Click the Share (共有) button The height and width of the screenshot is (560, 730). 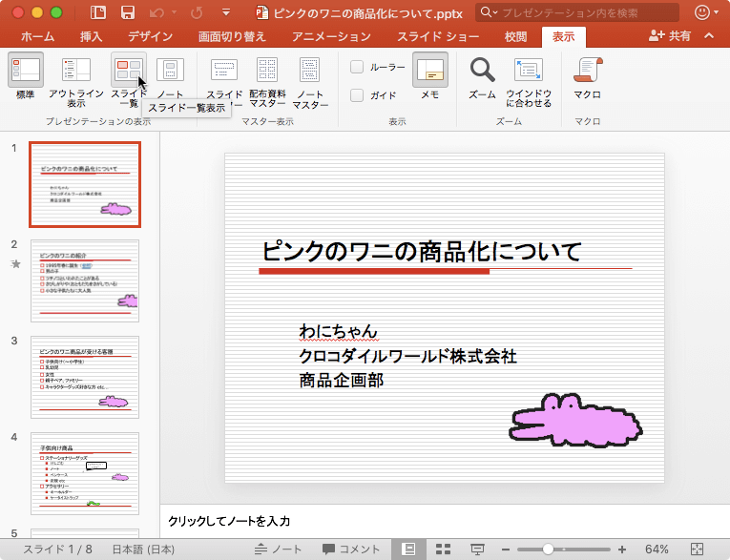670,36
